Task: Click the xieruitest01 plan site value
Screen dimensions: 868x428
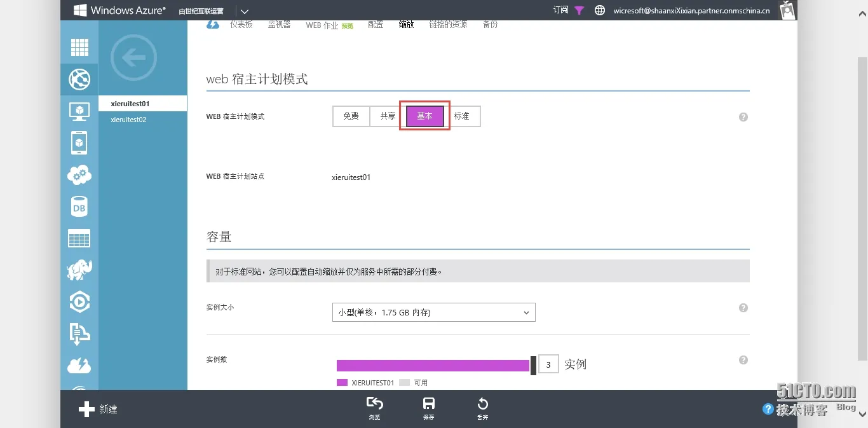Action: (x=351, y=177)
